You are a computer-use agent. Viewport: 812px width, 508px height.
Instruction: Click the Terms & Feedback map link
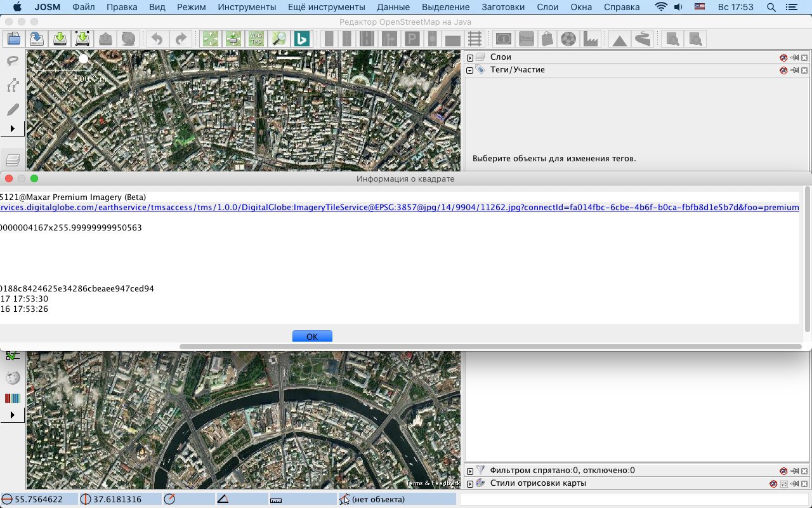click(x=433, y=483)
